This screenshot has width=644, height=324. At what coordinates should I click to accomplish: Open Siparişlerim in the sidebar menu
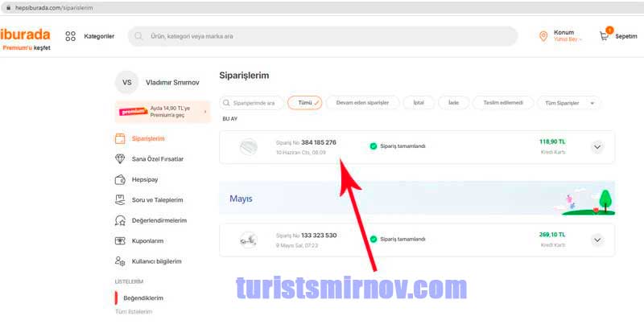coord(148,138)
